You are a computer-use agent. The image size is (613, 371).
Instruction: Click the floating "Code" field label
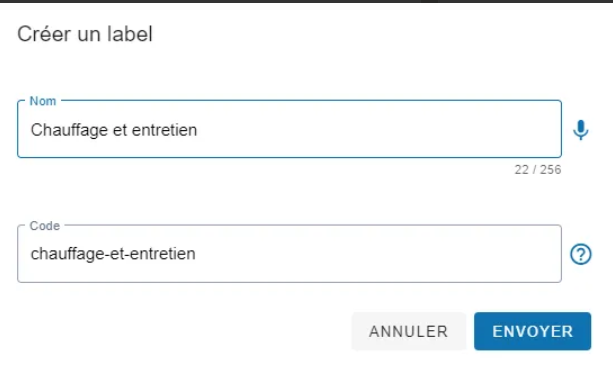pyautogui.click(x=45, y=226)
